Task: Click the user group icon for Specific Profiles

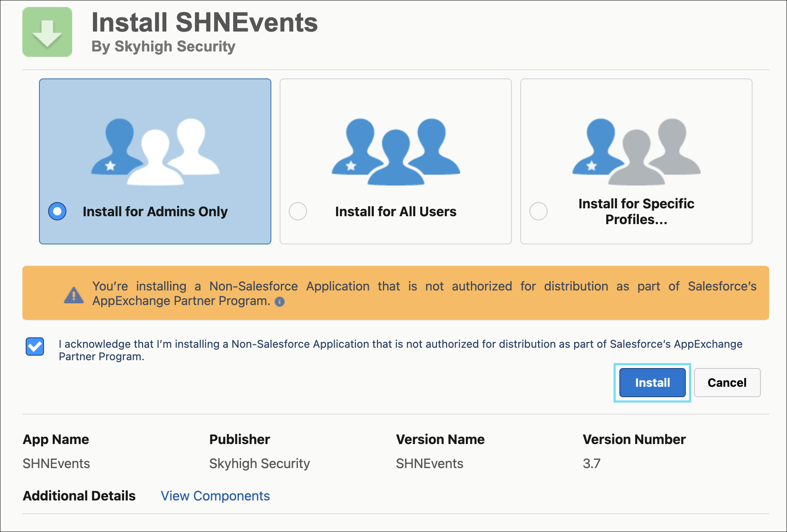Action: (636, 149)
